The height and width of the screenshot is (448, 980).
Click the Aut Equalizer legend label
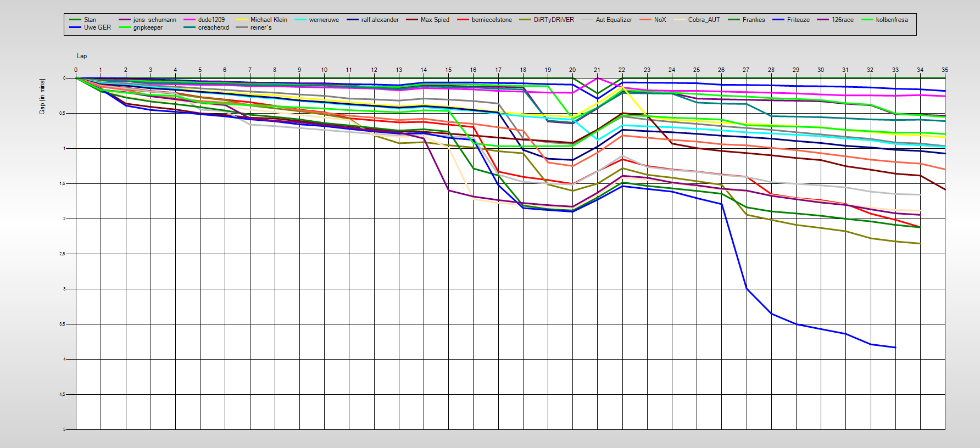(614, 20)
